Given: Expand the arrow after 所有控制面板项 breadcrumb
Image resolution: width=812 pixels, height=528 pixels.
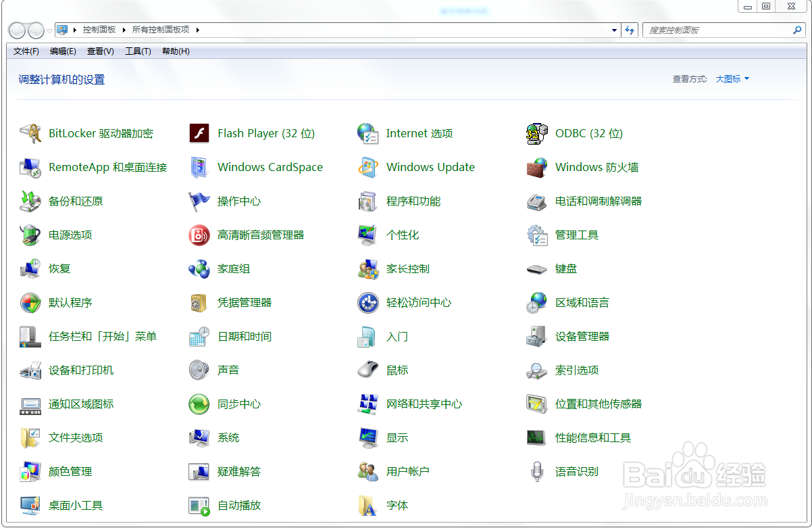Looking at the screenshot, I should click(x=198, y=30).
